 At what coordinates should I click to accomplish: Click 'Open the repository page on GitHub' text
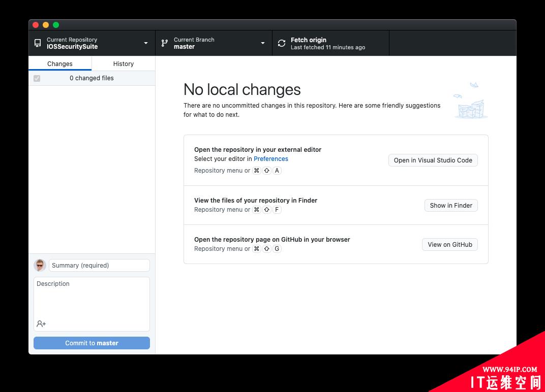[x=272, y=240]
